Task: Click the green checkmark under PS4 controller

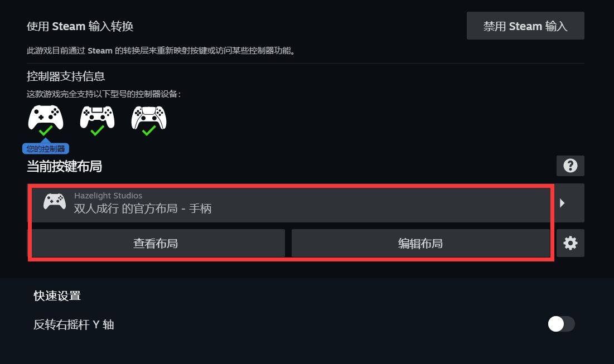Action: [97, 130]
